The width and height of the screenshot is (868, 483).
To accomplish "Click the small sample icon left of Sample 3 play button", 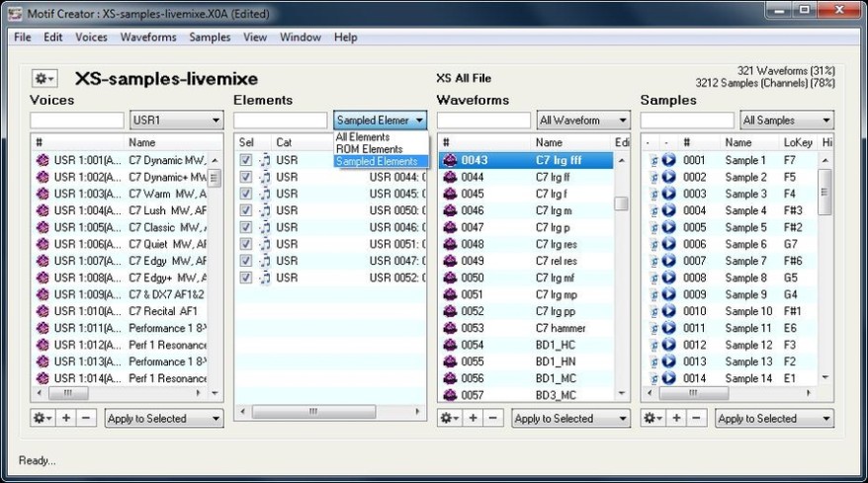I will (x=653, y=194).
